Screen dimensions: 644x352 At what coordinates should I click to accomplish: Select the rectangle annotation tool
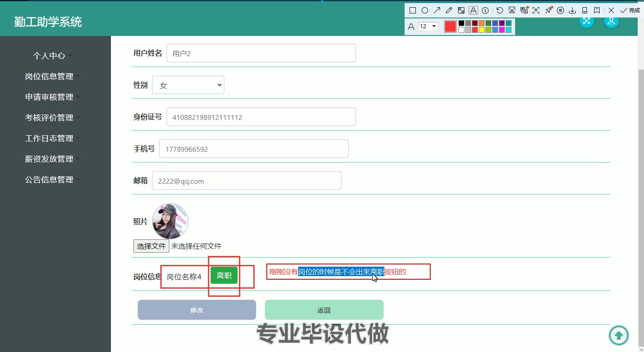pyautogui.click(x=413, y=10)
